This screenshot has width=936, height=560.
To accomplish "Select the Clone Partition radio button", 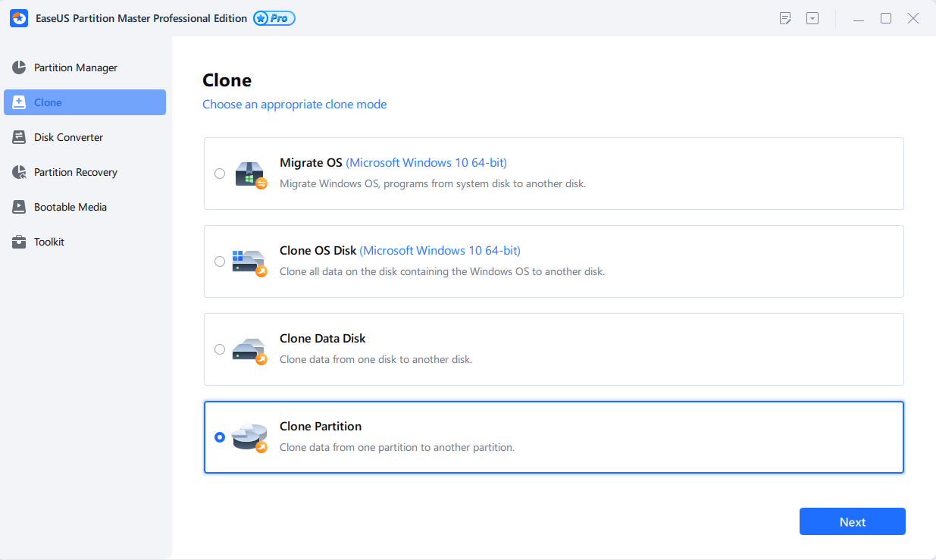I will click(x=220, y=437).
